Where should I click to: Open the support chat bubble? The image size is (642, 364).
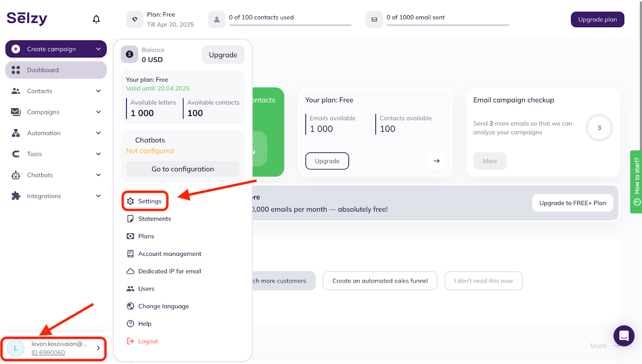[x=624, y=336]
